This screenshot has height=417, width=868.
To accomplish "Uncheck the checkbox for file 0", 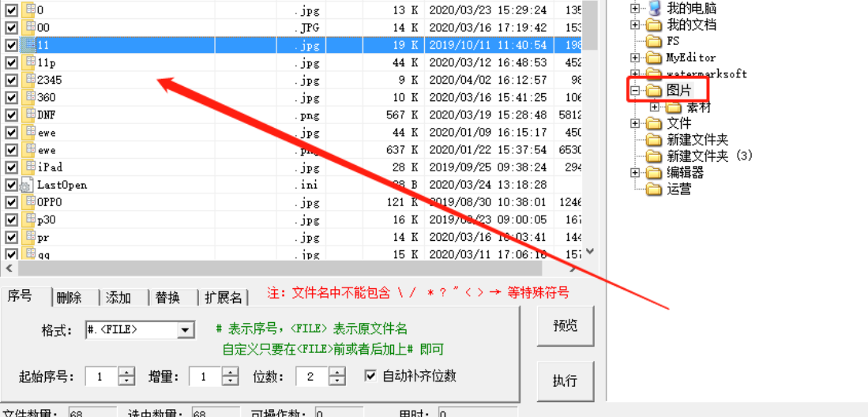I will [10, 10].
